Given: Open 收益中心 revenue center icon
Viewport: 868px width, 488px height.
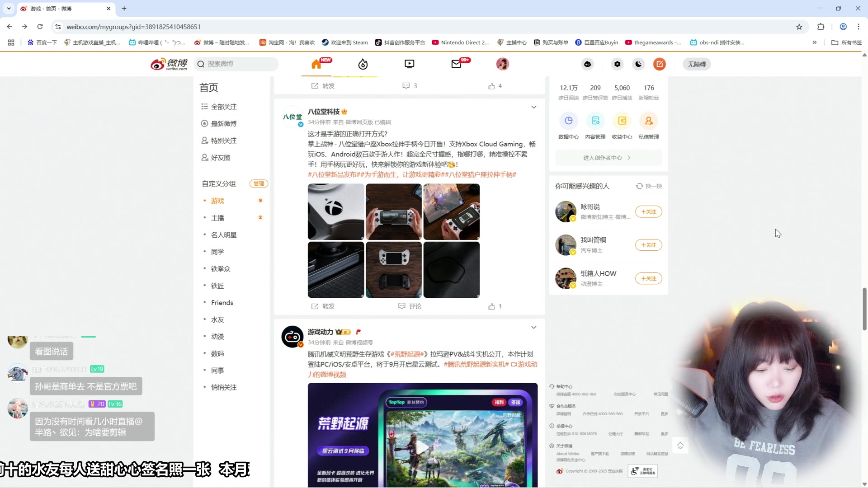Looking at the screenshot, I should coord(622,121).
